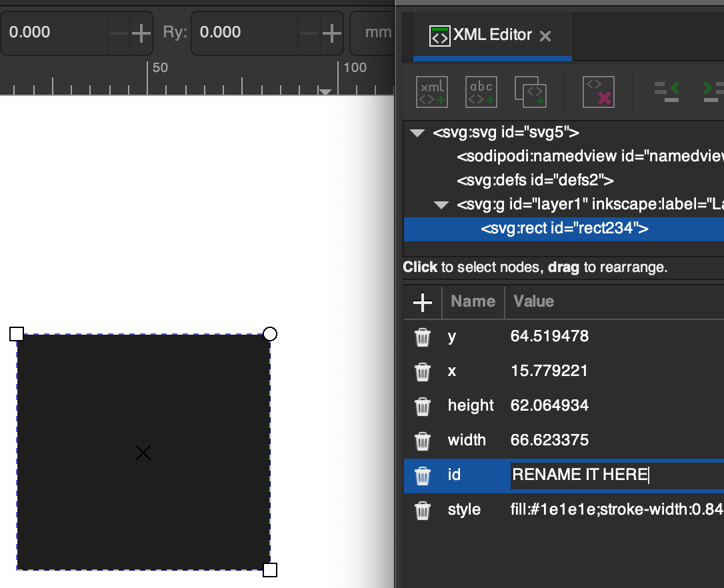Click the delete node icon
The height and width of the screenshot is (588, 724).
coord(599,92)
